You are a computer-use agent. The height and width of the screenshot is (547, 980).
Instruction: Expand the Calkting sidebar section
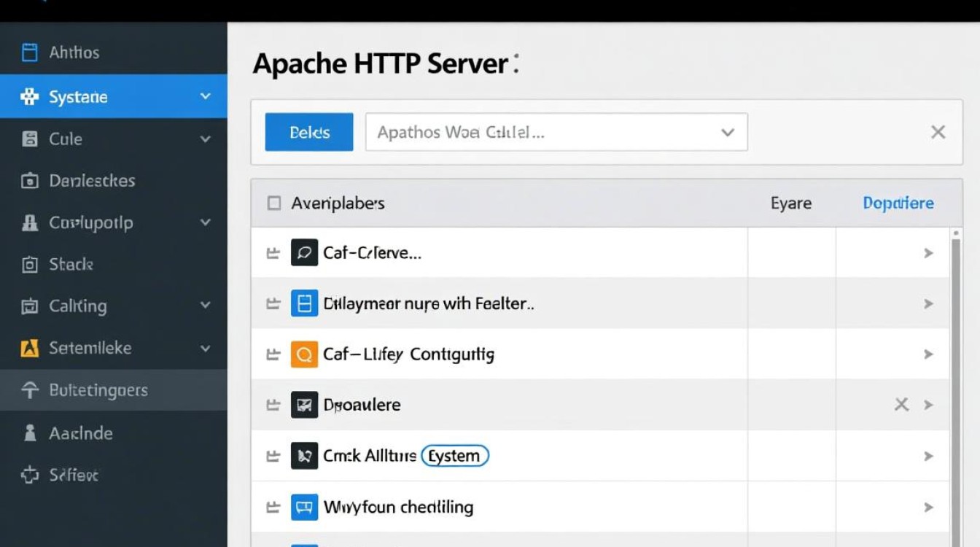point(205,306)
